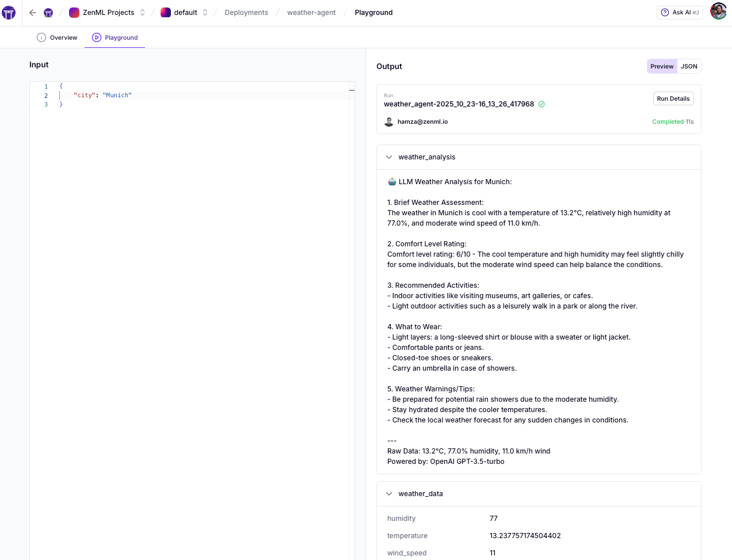Viewport: 732px width, 560px height.
Task: Click line number 3 in editor gutter
Action: [46, 105]
